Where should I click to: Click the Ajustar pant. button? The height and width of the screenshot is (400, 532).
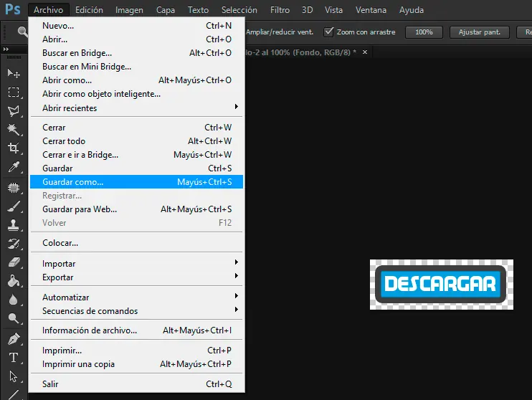coord(480,32)
